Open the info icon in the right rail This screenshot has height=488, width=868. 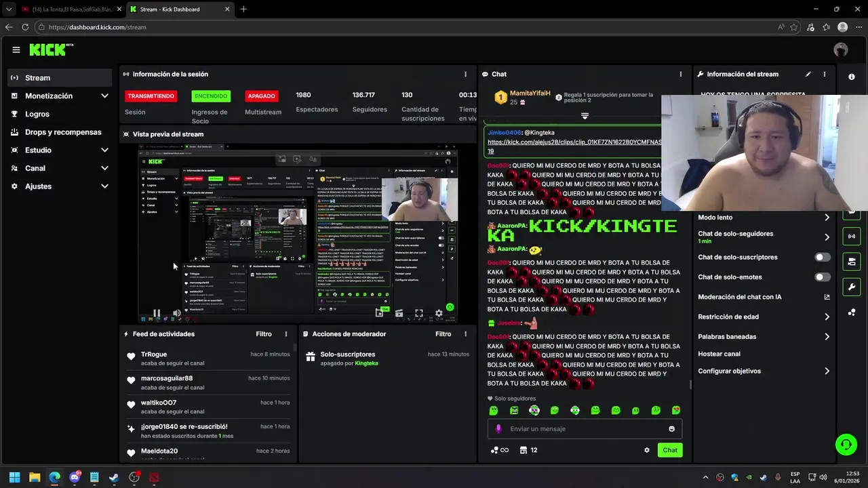coord(852,77)
